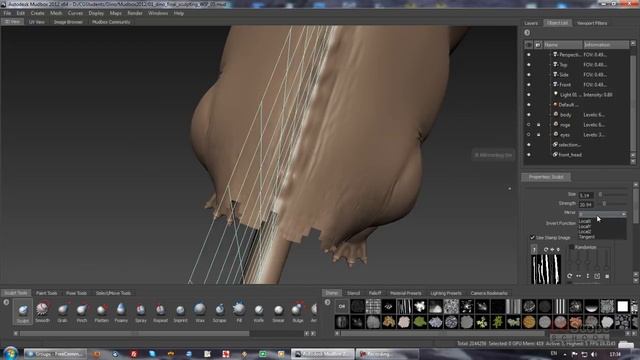This screenshot has height=360, width=640.
Task: Choose Tangent from Mirror dropdown list
Action: tap(587, 237)
